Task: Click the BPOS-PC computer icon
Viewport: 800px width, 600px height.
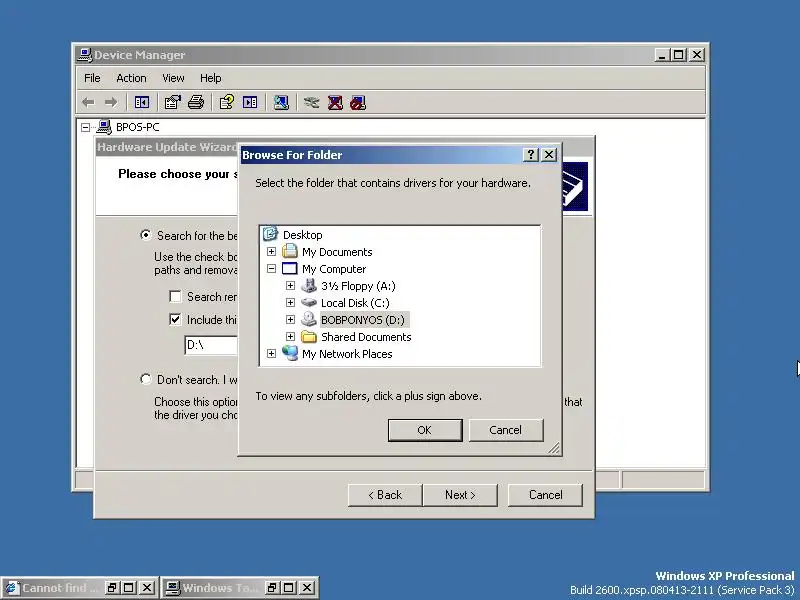Action: (104, 127)
